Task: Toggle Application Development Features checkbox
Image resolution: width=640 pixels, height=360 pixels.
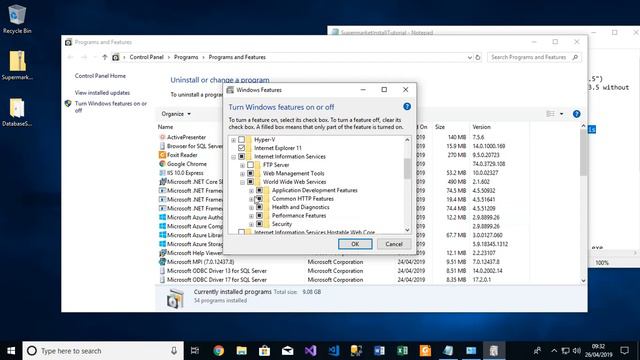Action: (x=259, y=190)
